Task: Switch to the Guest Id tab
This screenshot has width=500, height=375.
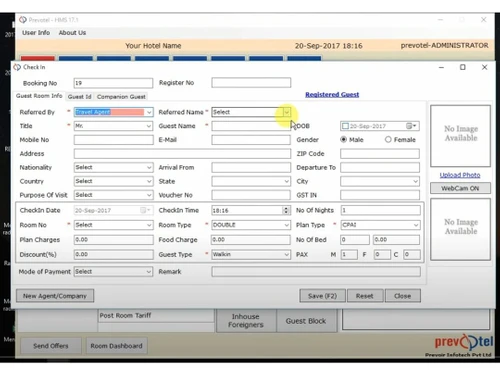Action: (79, 97)
